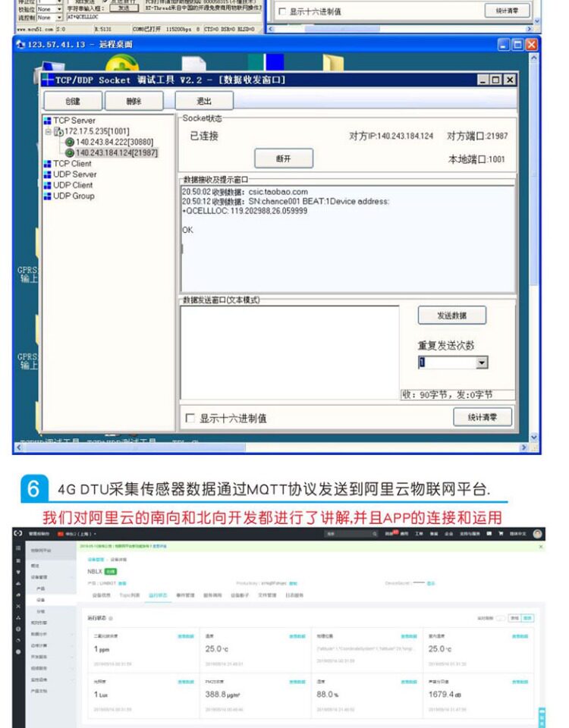
Task: Click the hamburger menu icon atop the Aliyun sidebar
Action: [18, 548]
